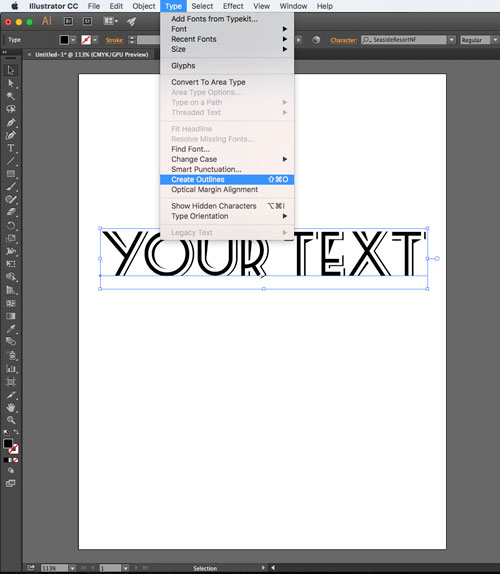Set toolbox paint to None
Image resolution: width=500 pixels, height=574 pixels.
tap(16, 460)
